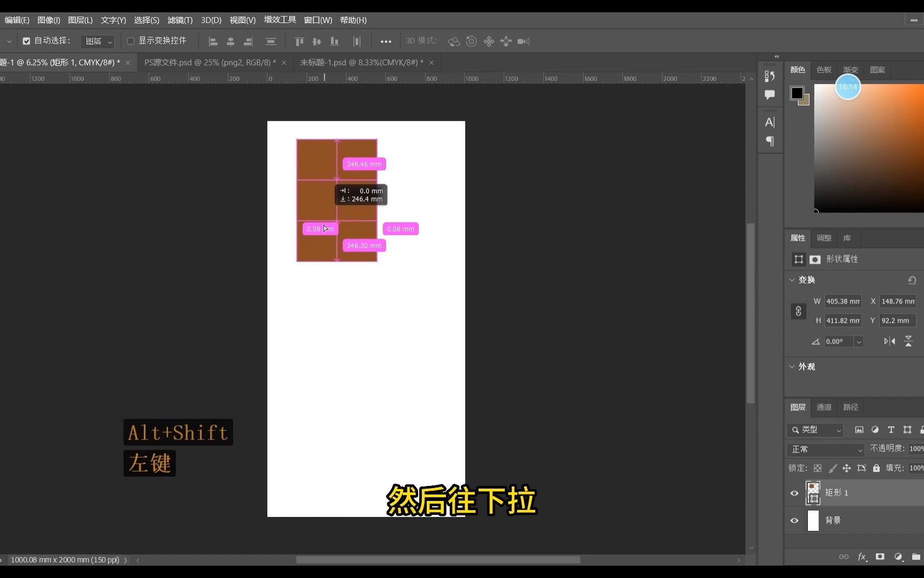Viewport: 924px width, 578px height.
Task: Add layer style fx icon
Action: [862, 557]
